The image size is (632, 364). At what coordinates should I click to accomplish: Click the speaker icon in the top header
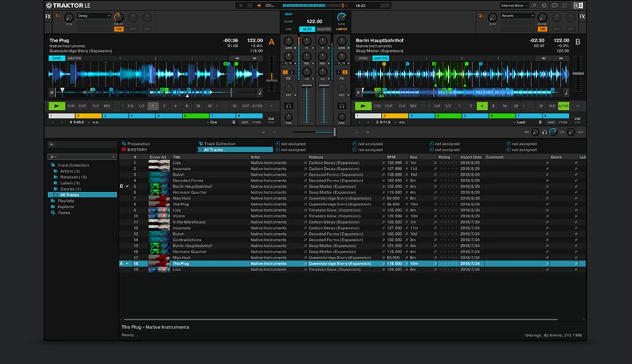258,5
